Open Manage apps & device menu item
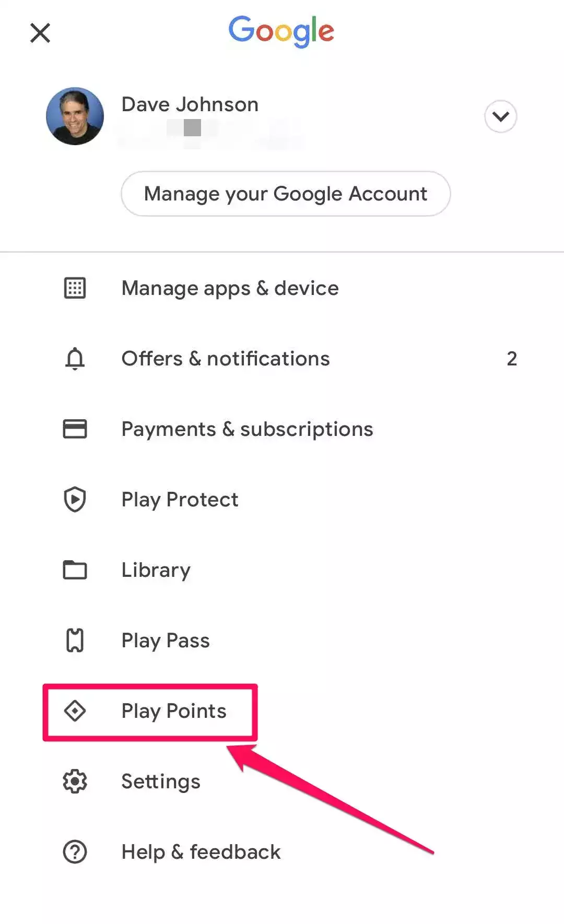This screenshot has height=924, width=564. click(230, 288)
